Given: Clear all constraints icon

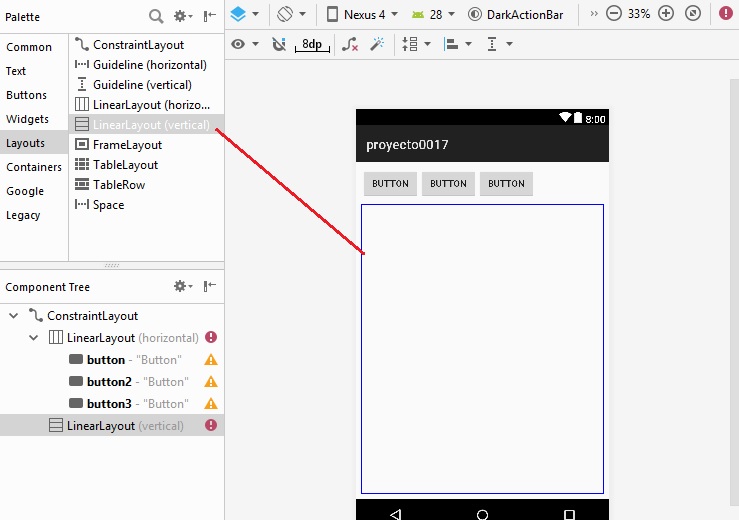Looking at the screenshot, I should point(349,44).
